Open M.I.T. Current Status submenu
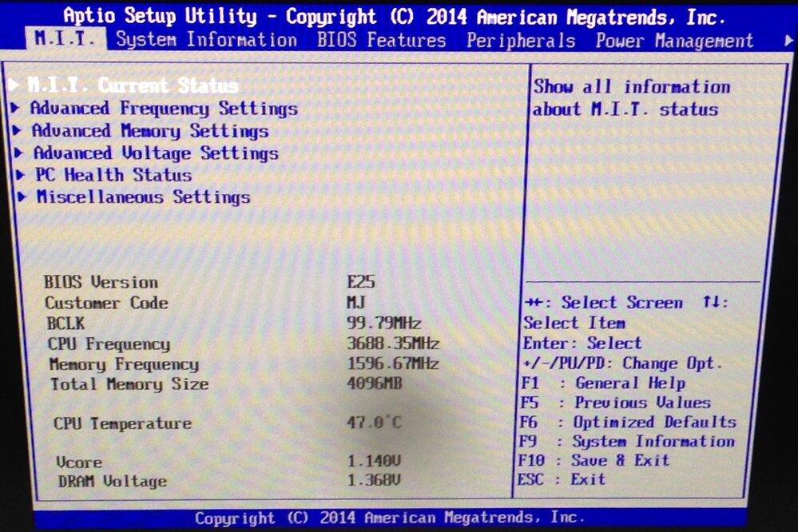Viewport: 798px width, 532px height. 133,85
